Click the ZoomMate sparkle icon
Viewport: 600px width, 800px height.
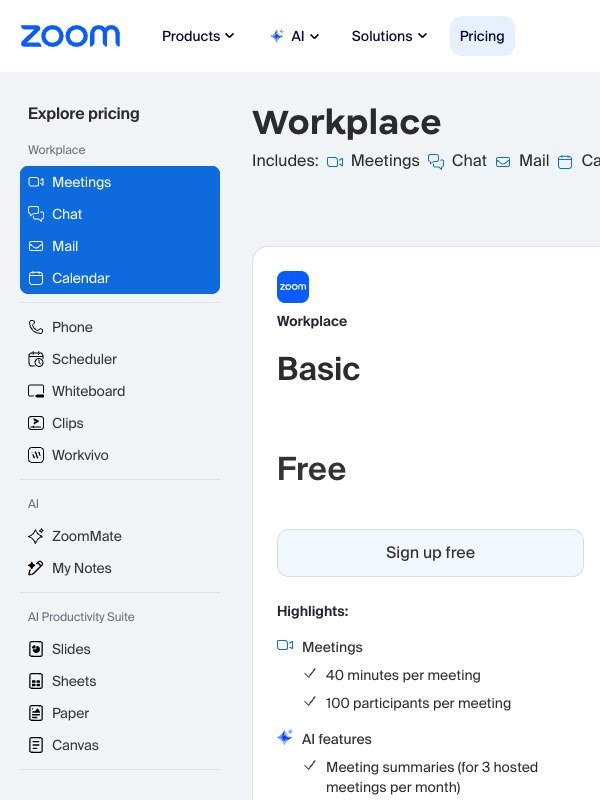(36, 536)
